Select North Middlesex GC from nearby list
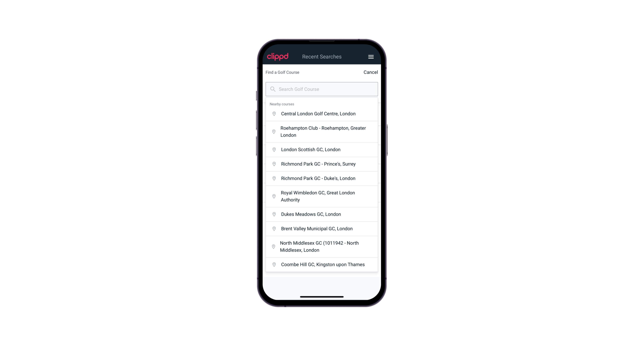Image resolution: width=644 pixels, height=346 pixels. point(322,246)
